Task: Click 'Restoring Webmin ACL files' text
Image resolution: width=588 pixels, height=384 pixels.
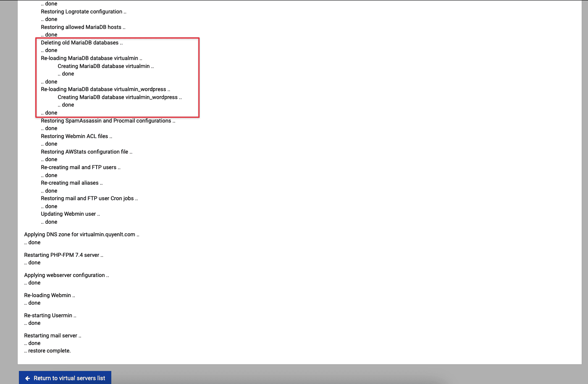Action: [76, 136]
